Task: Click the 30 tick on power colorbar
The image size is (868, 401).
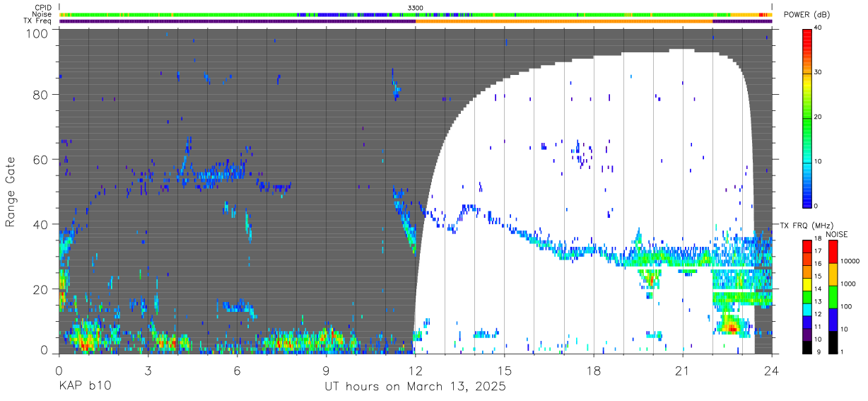Action: click(x=819, y=72)
